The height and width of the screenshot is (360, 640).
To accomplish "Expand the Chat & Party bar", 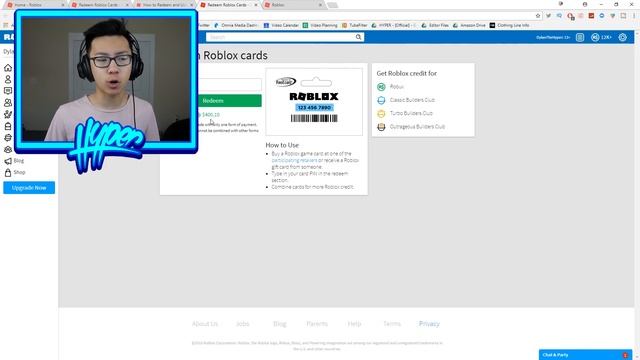I will pyautogui.click(x=585, y=355).
